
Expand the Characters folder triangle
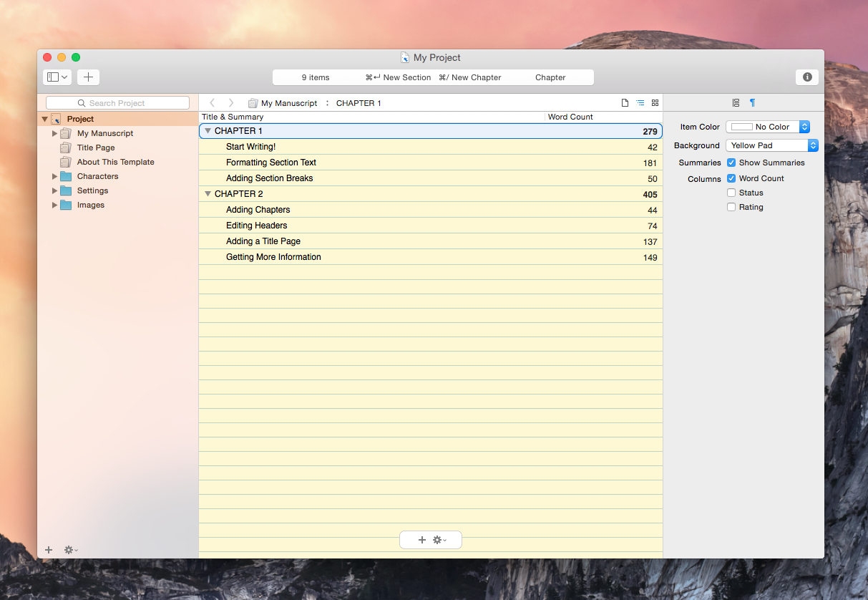[x=54, y=176]
